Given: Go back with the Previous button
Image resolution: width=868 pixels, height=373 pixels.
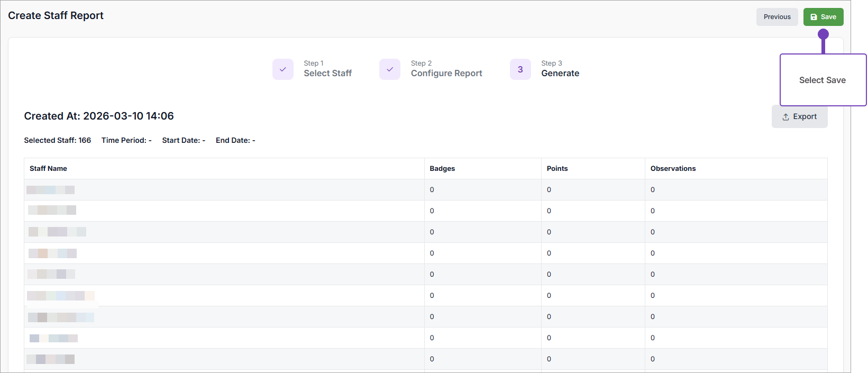Looking at the screenshot, I should coord(776,17).
